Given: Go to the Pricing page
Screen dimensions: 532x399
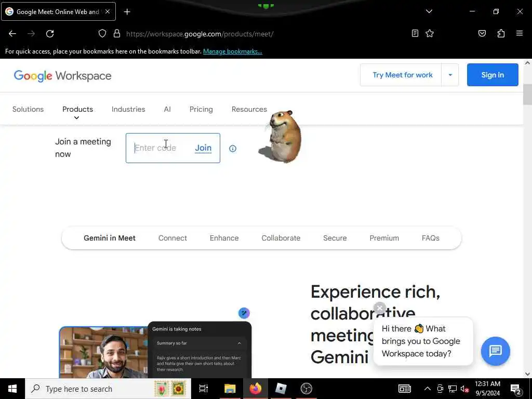Looking at the screenshot, I should [201, 109].
